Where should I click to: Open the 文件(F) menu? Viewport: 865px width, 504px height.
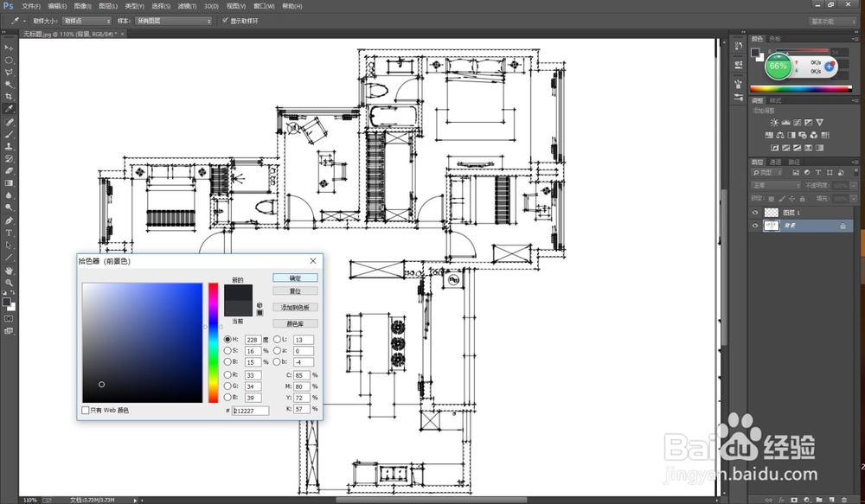31,6
